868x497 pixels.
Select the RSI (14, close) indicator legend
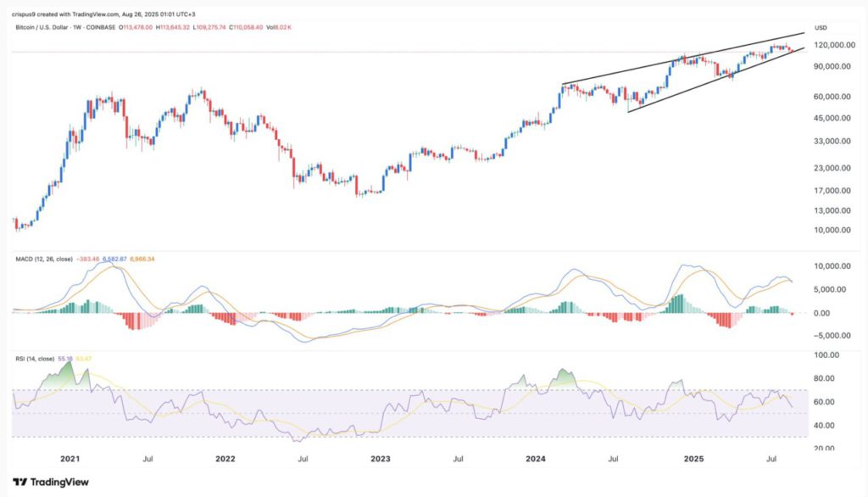coord(34,359)
